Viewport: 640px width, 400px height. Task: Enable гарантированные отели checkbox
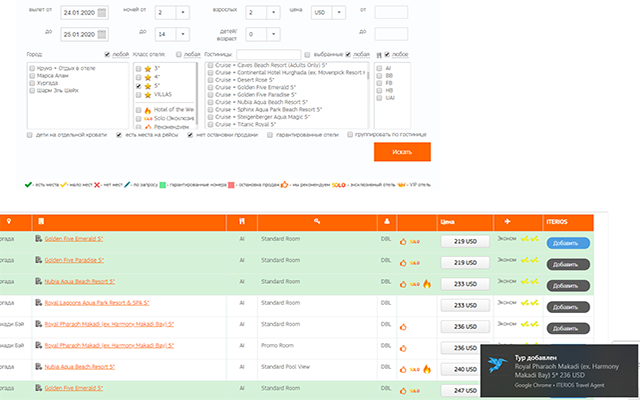270,135
